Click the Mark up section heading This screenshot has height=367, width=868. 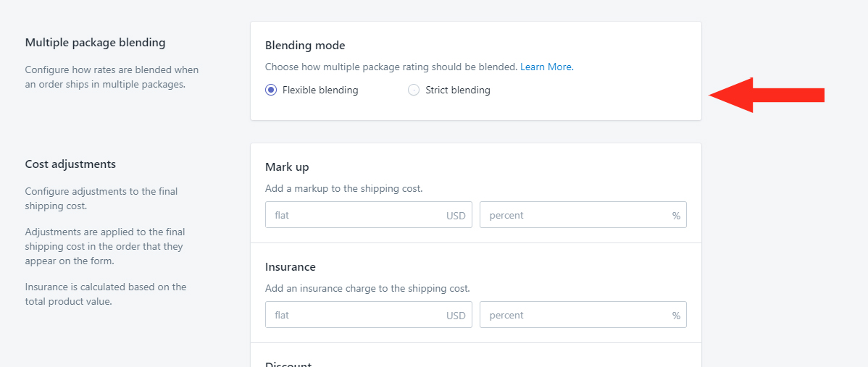(287, 167)
